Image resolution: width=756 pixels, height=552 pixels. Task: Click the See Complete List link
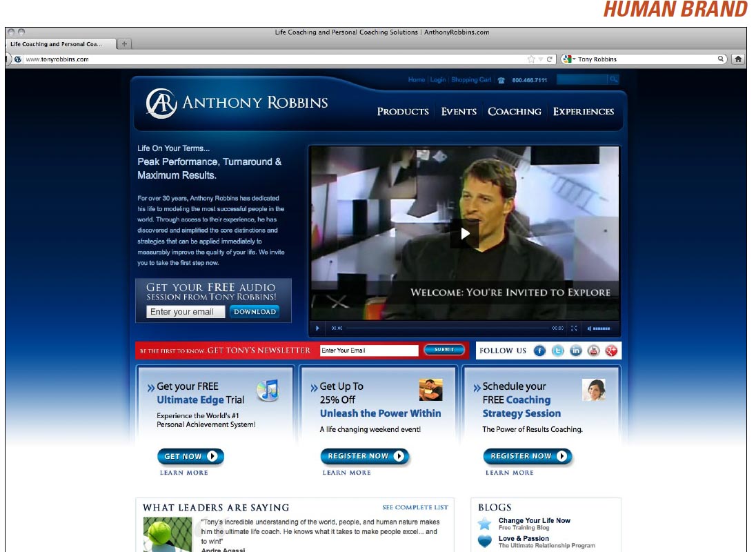pos(415,507)
